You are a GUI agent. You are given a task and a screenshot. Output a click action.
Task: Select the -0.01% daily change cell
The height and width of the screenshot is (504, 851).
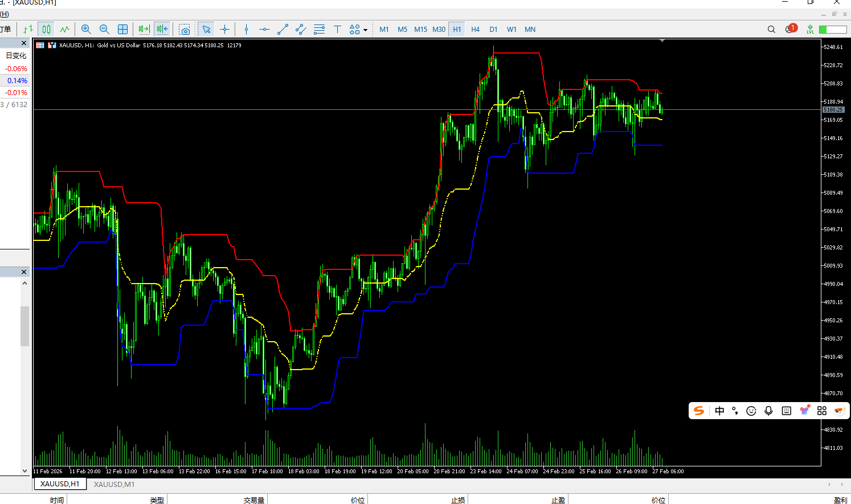click(16, 92)
